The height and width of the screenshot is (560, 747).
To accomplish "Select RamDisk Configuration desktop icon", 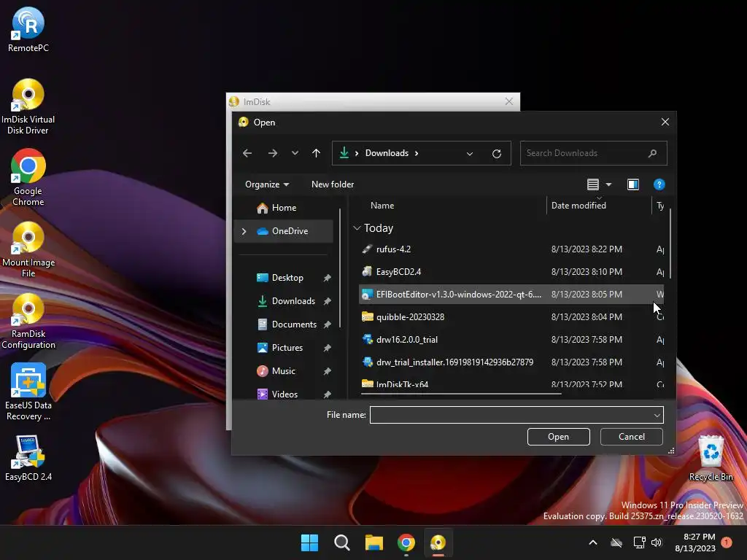I will (28, 321).
